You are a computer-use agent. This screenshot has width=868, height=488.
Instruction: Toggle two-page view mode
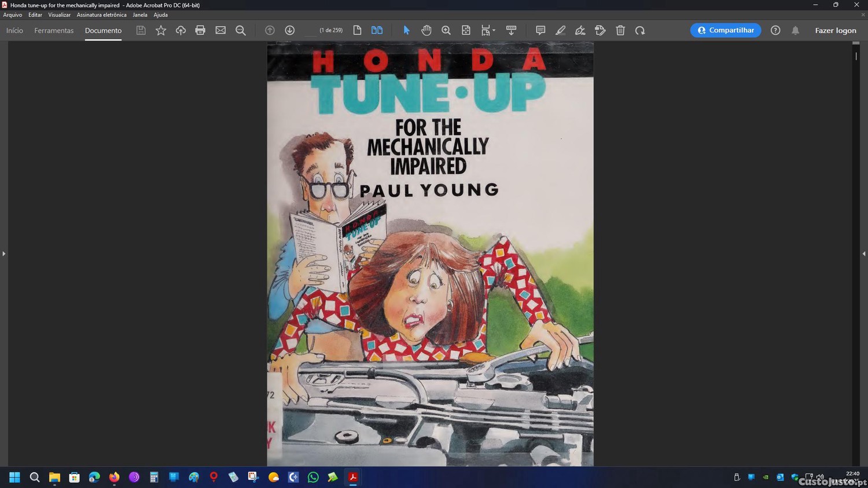[x=377, y=31]
